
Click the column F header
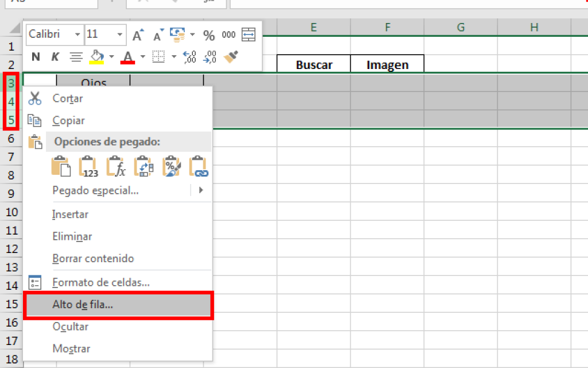tap(388, 26)
